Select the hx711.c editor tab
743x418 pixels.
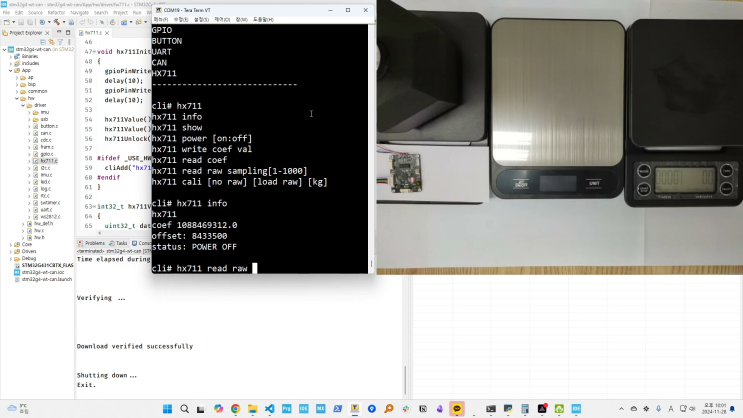93,33
